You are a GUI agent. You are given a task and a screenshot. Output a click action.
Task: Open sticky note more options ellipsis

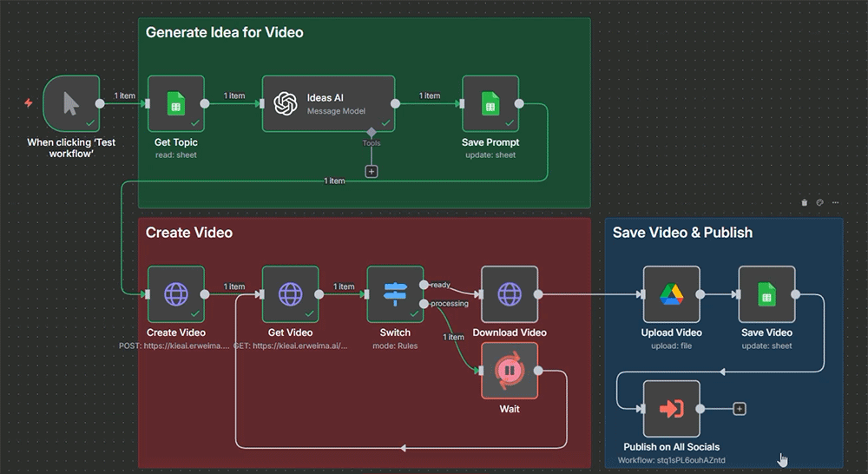point(836,202)
